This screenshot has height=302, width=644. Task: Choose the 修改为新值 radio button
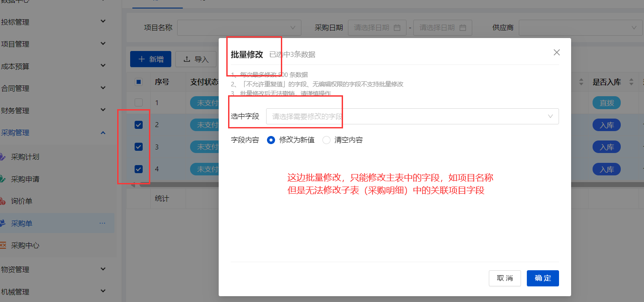pos(271,140)
